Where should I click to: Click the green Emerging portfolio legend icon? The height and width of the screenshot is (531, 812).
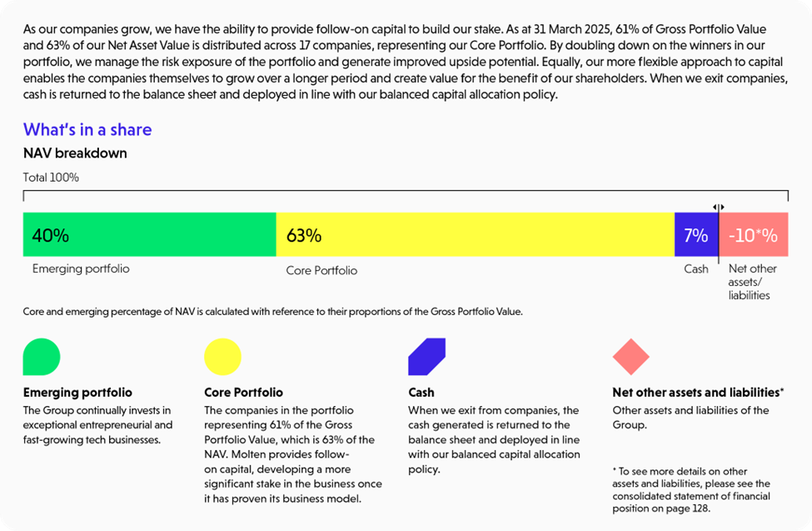[42, 357]
